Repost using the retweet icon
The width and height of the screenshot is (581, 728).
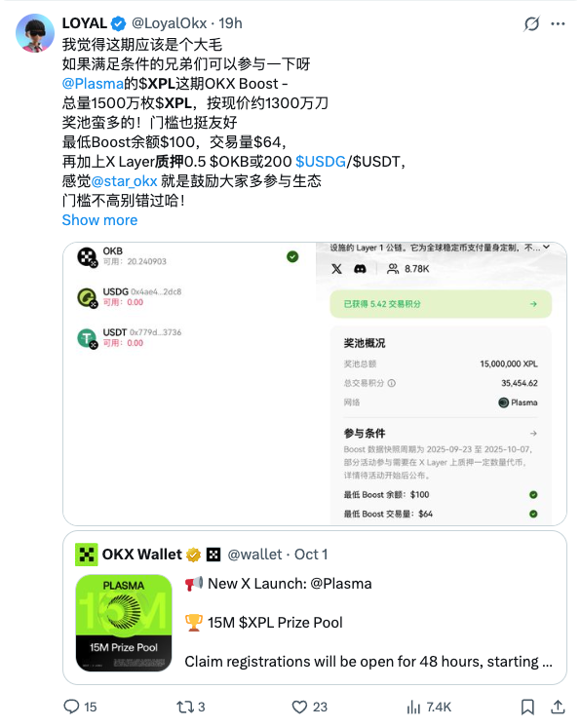coord(185,707)
